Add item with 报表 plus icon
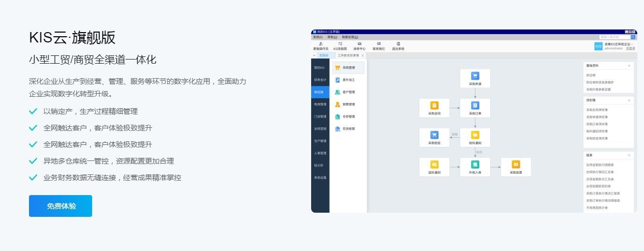This screenshot has width=644, height=251. (x=629, y=155)
